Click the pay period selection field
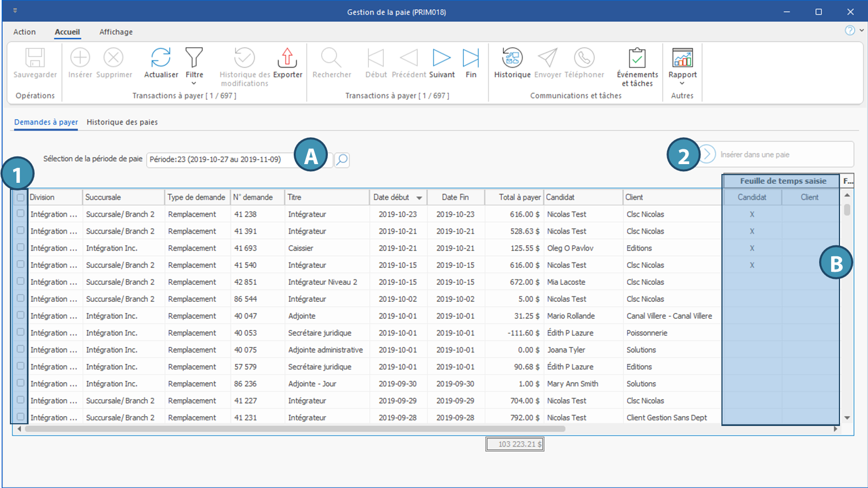Viewport: 868px width, 488px height. [x=220, y=160]
